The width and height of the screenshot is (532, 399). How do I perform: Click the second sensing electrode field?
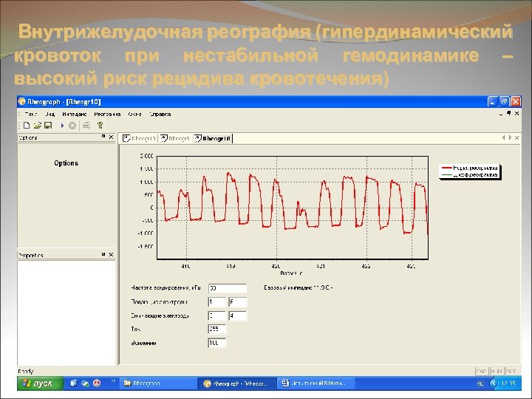point(237,316)
